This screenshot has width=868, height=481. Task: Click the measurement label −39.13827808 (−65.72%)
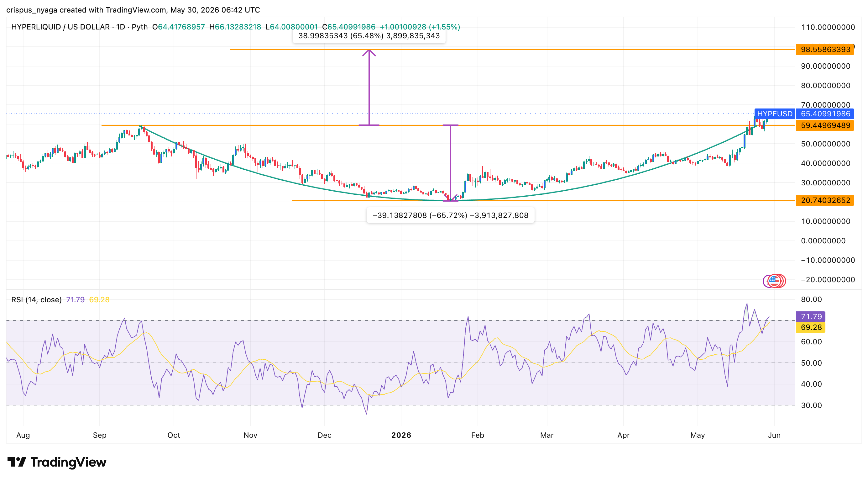point(450,215)
